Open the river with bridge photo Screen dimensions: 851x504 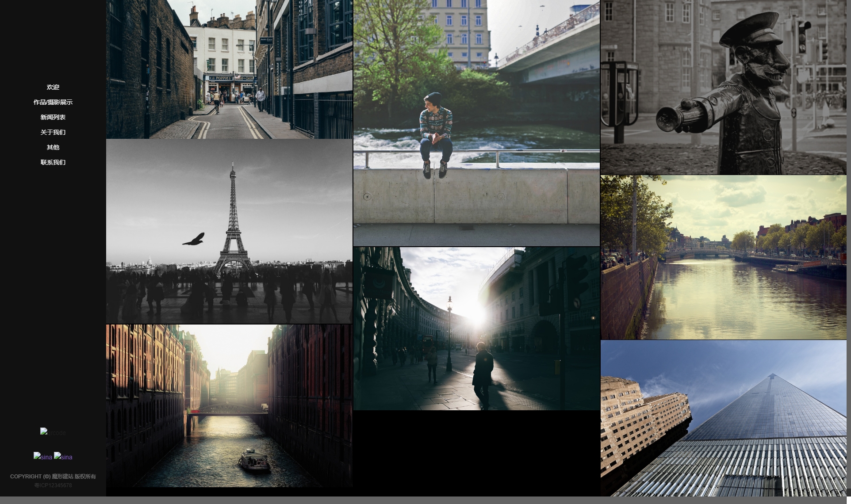click(x=723, y=257)
